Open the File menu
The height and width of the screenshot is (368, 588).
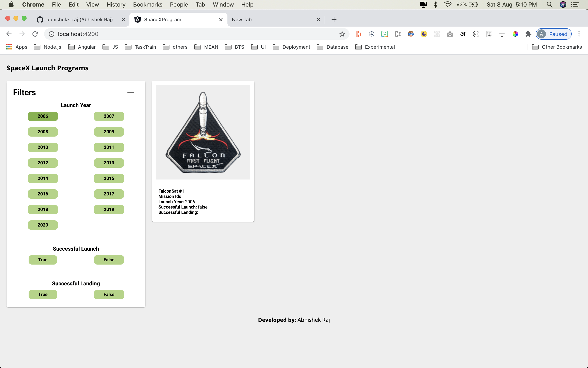tap(56, 4)
